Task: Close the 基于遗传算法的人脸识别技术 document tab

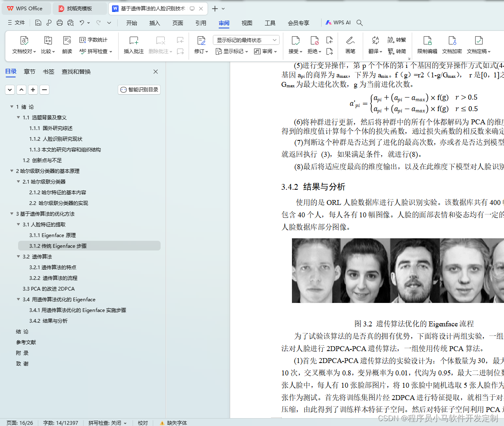Action: click(x=201, y=8)
